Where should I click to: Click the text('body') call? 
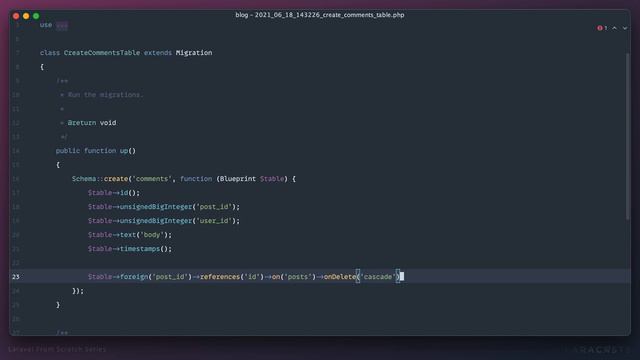(144, 235)
